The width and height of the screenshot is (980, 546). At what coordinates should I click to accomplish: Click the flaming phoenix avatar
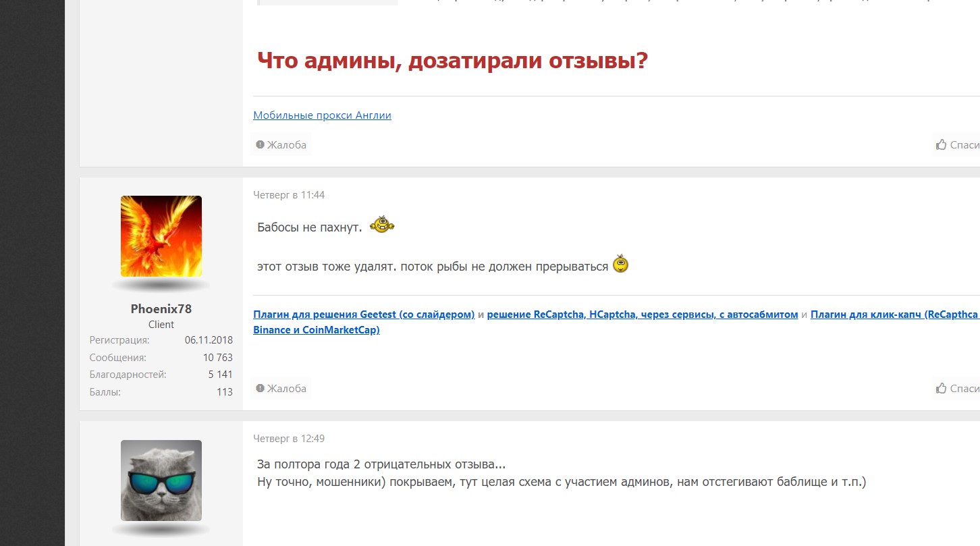coord(161,236)
